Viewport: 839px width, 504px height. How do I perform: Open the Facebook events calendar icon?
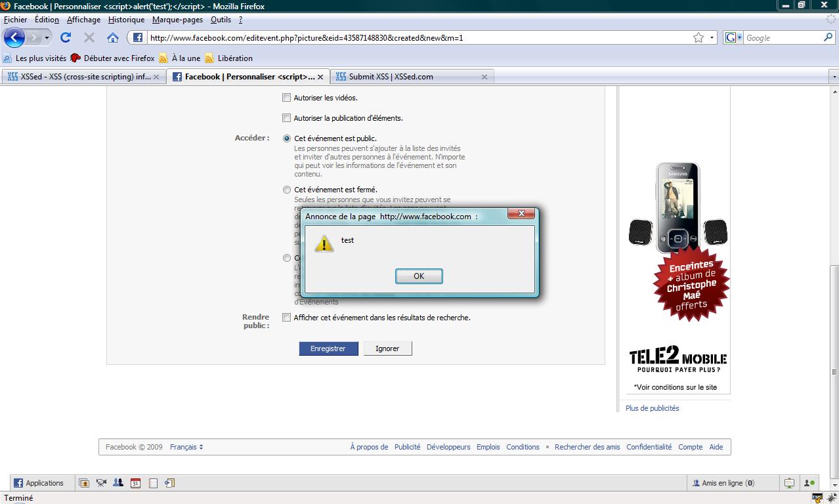tap(135, 483)
